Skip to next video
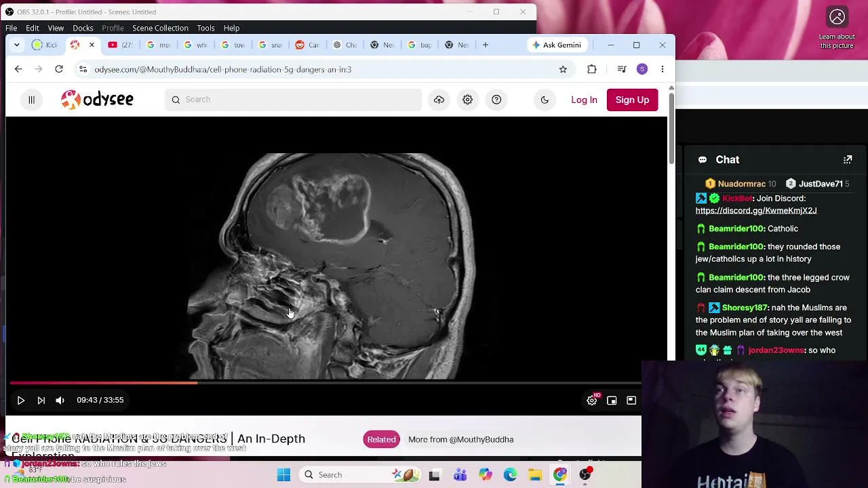The height and width of the screenshot is (488, 868). (x=41, y=401)
